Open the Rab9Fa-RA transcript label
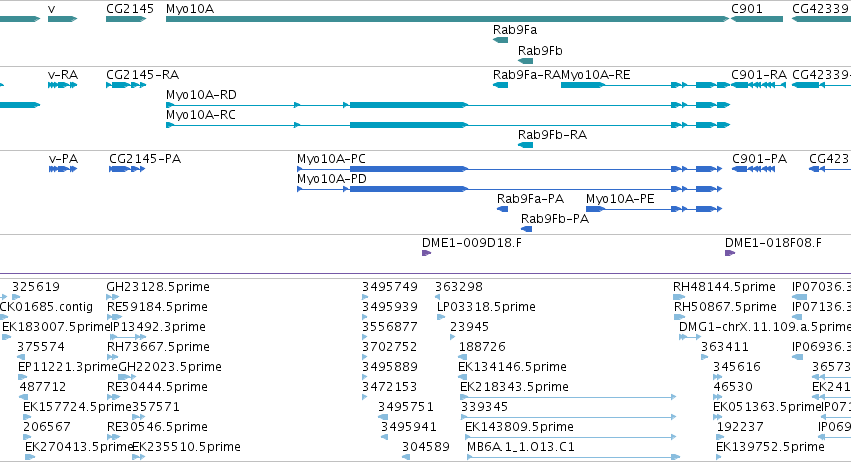 pyautogui.click(x=526, y=75)
